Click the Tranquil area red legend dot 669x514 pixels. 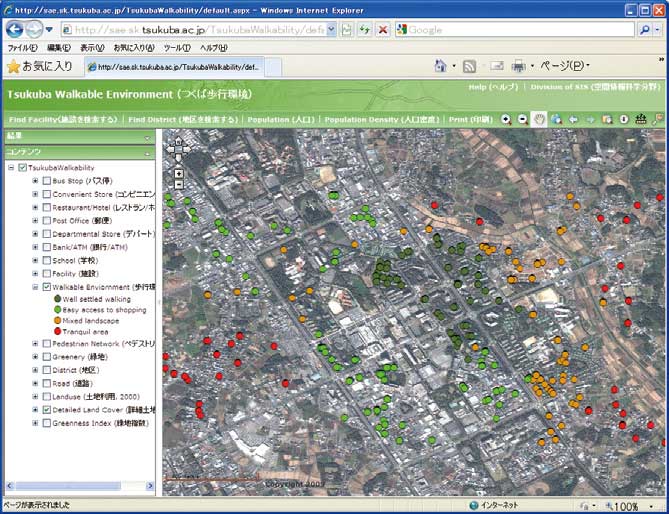(58, 331)
